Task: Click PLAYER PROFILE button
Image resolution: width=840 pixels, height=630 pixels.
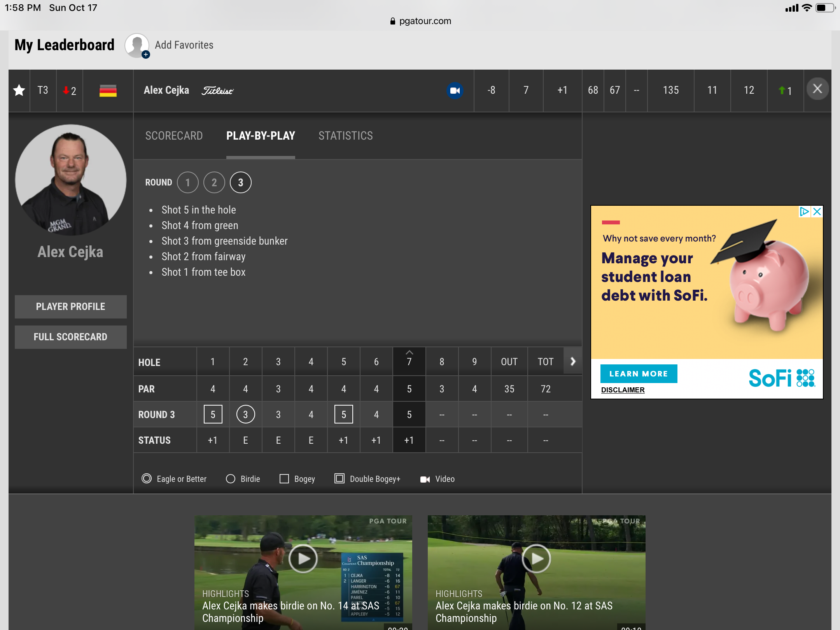Action: [70, 306]
